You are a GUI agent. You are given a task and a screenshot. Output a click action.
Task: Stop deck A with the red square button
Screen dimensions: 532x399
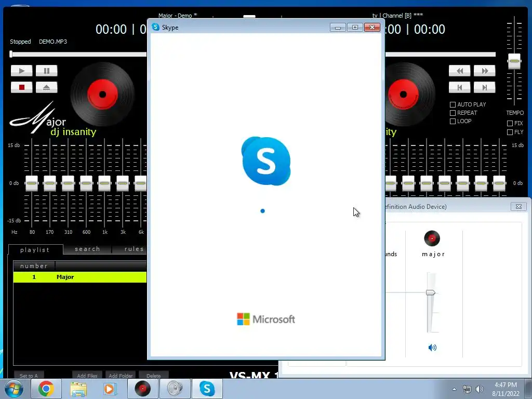click(21, 87)
